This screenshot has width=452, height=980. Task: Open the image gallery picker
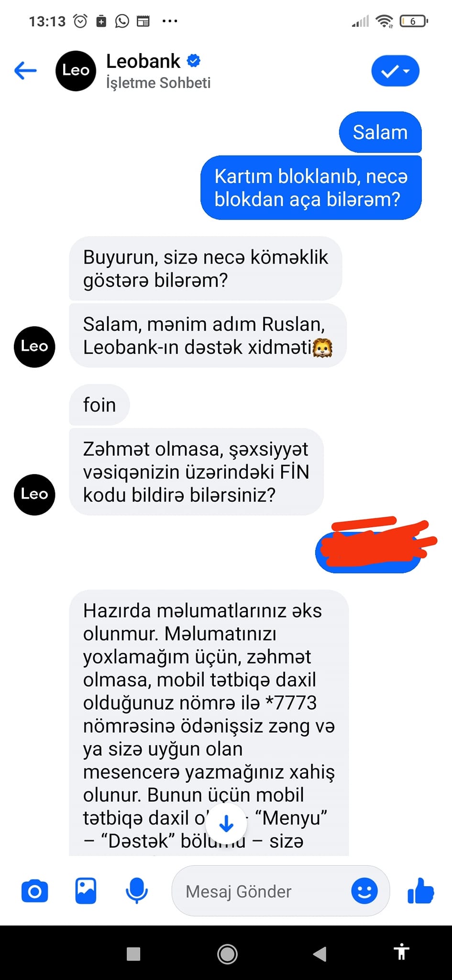(86, 891)
